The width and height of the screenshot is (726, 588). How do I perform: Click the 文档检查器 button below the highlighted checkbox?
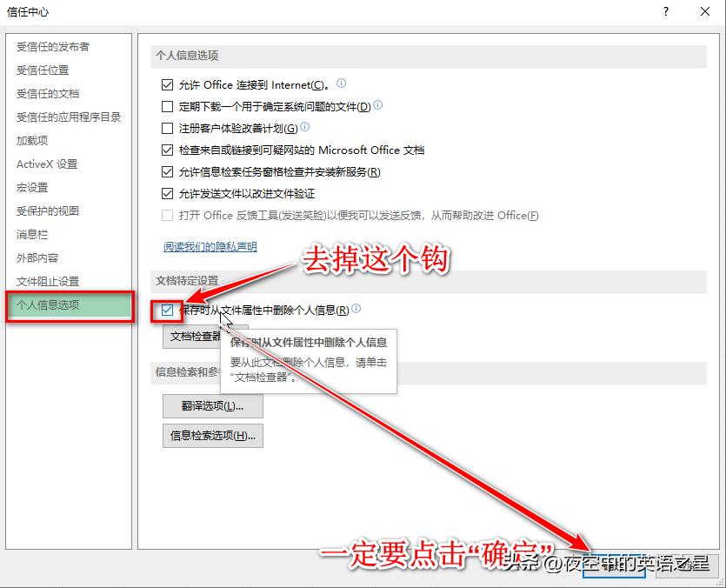203,336
